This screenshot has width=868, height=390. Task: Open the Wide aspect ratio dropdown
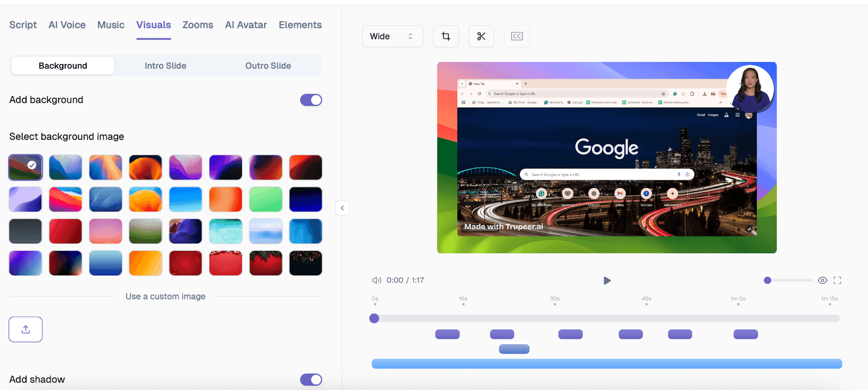point(392,36)
